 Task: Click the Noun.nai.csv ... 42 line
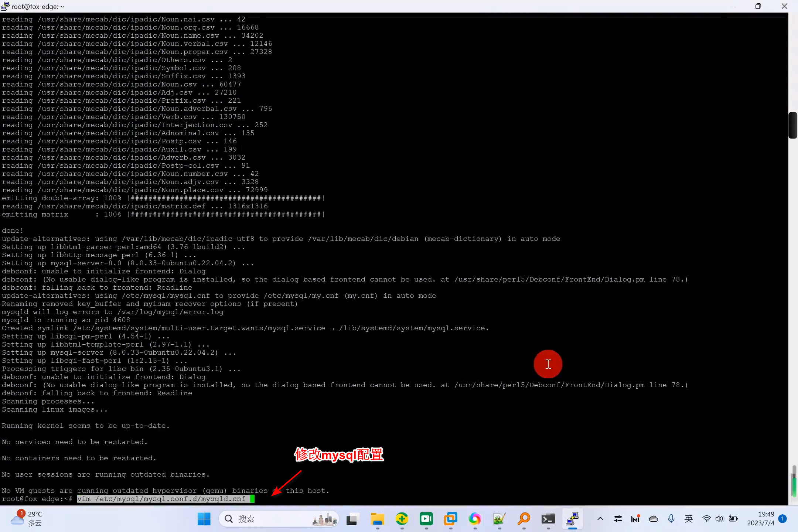pyautogui.click(x=124, y=19)
